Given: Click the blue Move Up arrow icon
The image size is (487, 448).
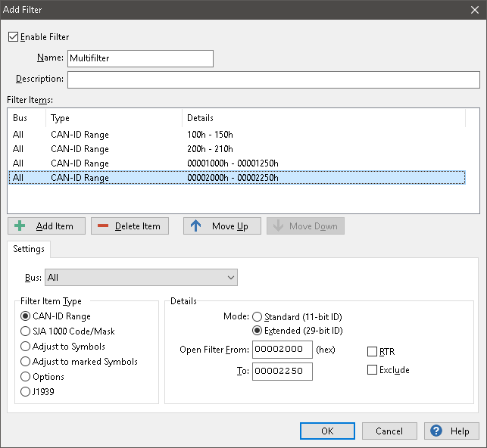Looking at the screenshot, I should click(x=195, y=226).
